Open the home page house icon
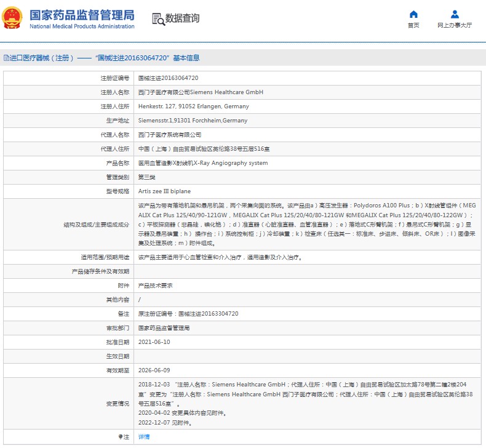This screenshot has height=448, width=486. point(413,14)
